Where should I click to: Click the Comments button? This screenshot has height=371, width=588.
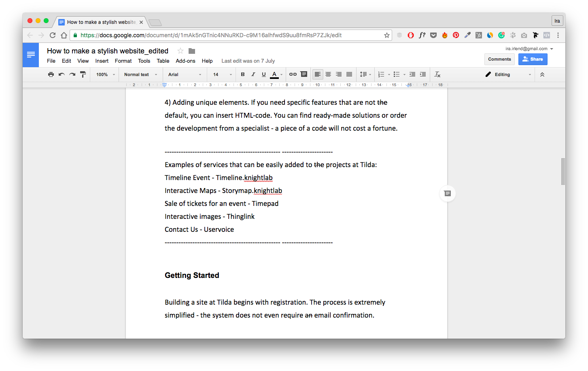499,59
